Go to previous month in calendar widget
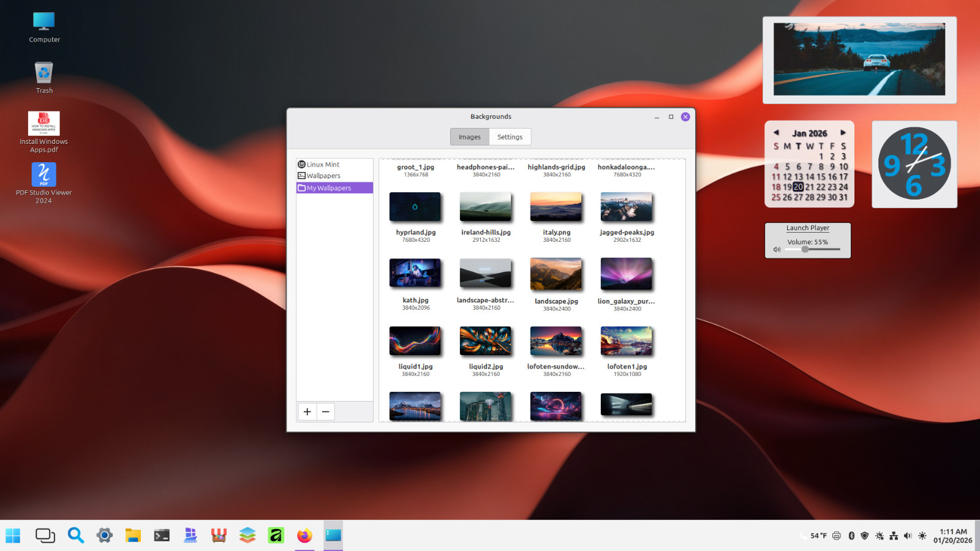Image resolution: width=980 pixels, height=551 pixels. tap(776, 132)
